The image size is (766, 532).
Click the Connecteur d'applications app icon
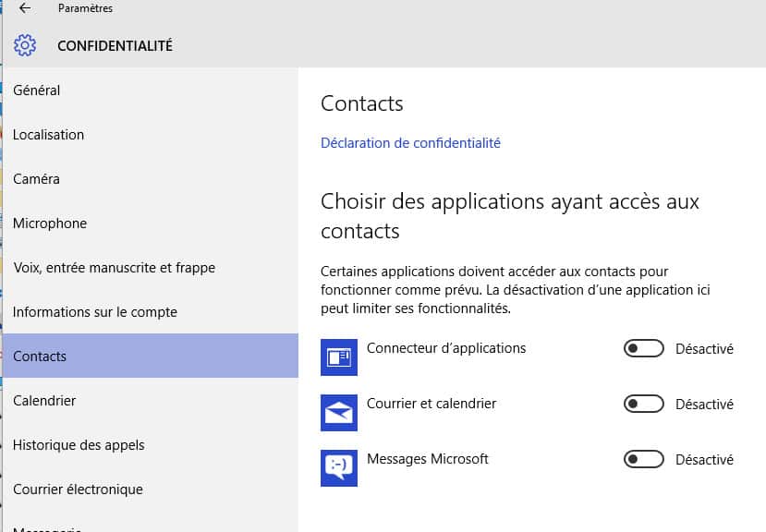pyautogui.click(x=339, y=357)
